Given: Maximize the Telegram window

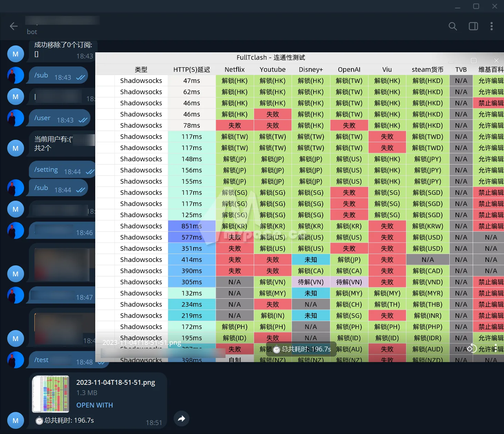Looking at the screenshot, I should point(476,6).
